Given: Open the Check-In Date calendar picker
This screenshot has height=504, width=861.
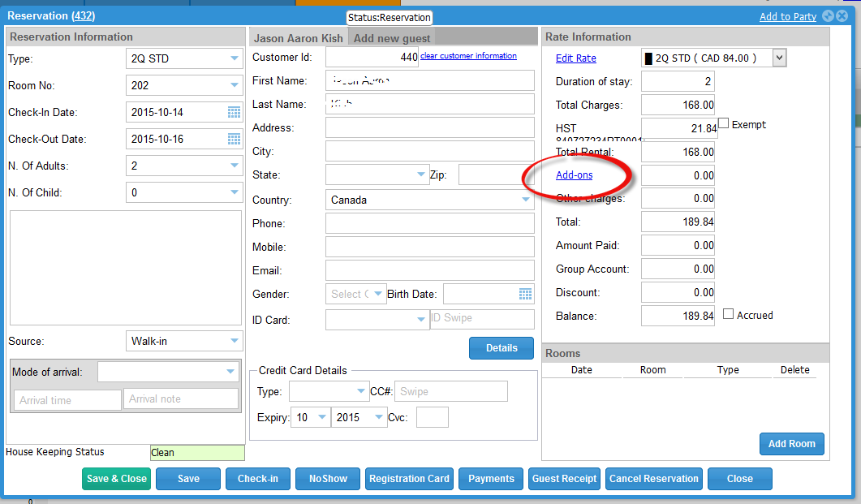Looking at the screenshot, I should coord(234,113).
